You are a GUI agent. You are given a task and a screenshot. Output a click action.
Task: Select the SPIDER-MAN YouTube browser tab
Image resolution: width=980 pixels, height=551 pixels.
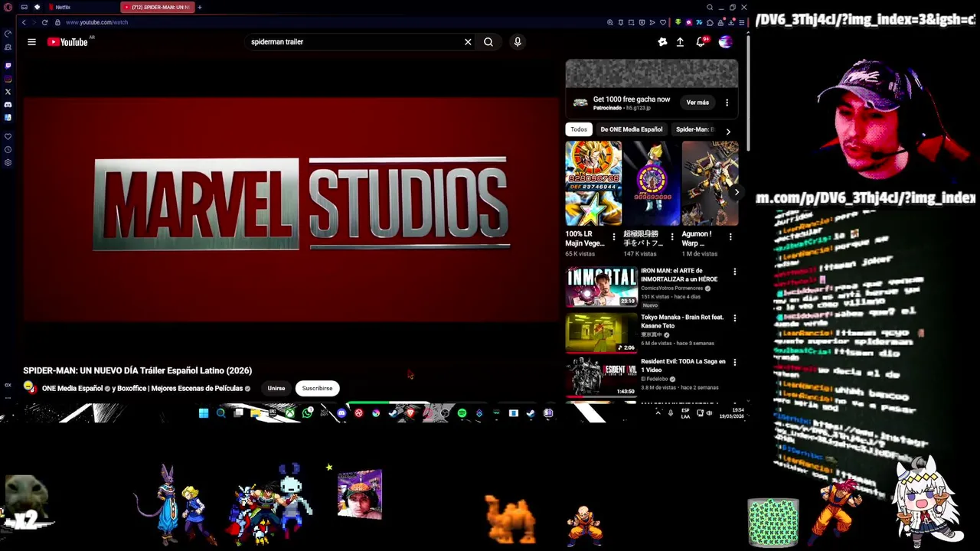tap(158, 7)
